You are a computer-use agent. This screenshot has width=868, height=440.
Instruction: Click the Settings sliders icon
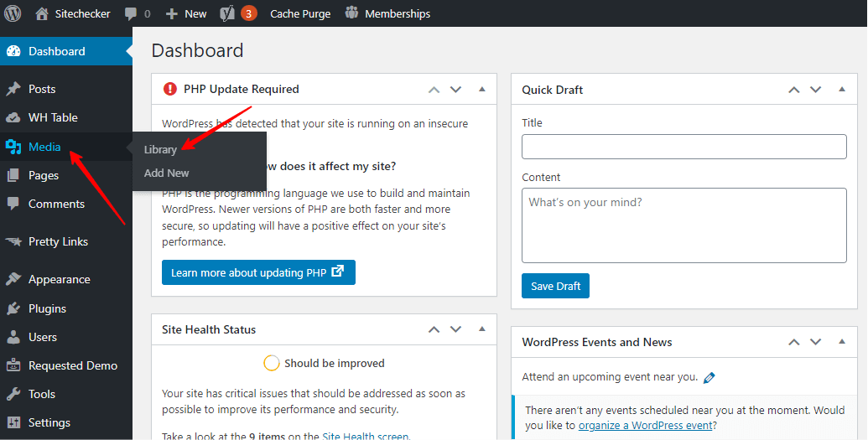tap(14, 422)
